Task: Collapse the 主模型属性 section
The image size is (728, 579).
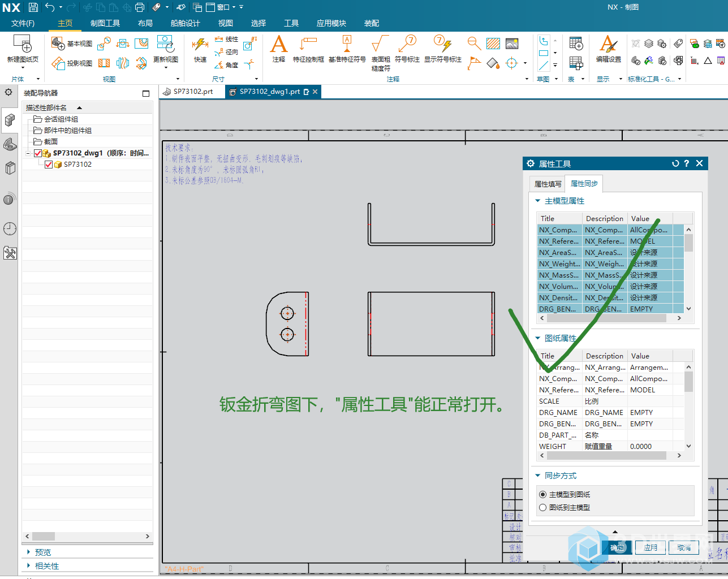Action: [x=538, y=201]
